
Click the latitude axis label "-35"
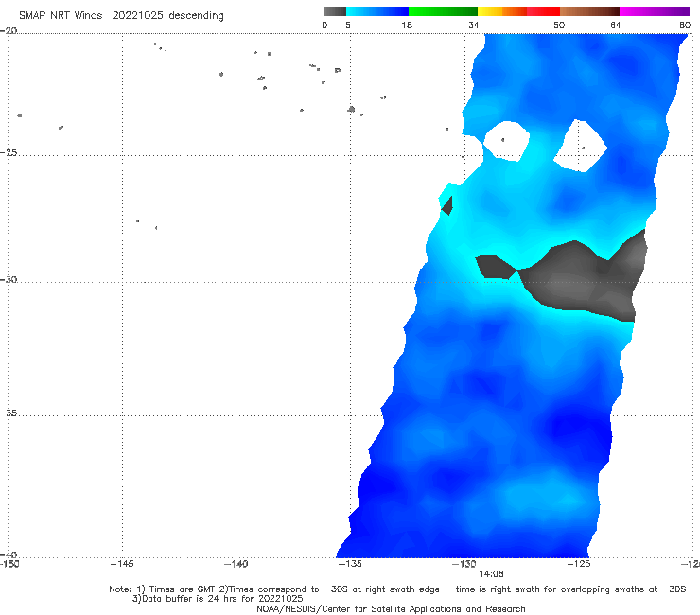coord(9,413)
